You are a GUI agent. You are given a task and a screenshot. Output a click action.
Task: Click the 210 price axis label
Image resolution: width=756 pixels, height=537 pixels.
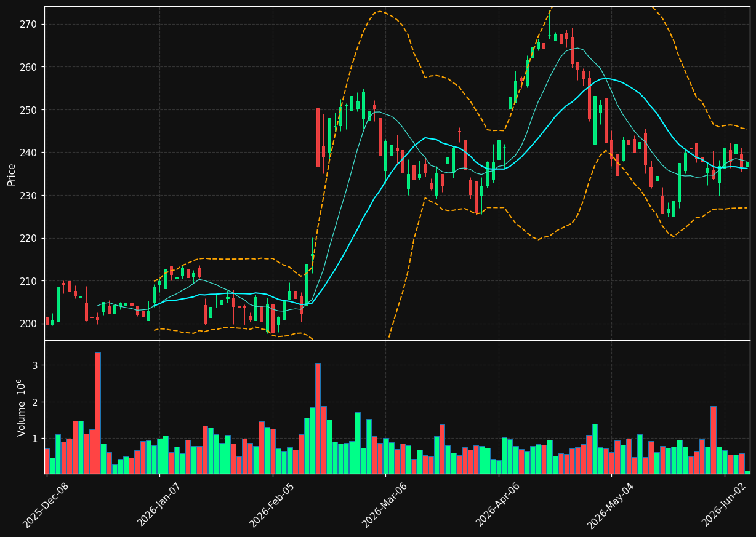pyautogui.click(x=29, y=281)
